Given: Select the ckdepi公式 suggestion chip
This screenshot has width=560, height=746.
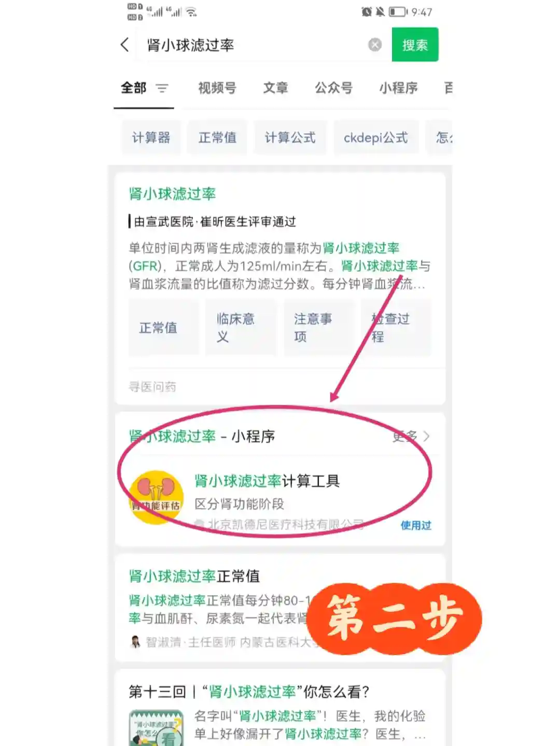Looking at the screenshot, I should coord(376,137).
